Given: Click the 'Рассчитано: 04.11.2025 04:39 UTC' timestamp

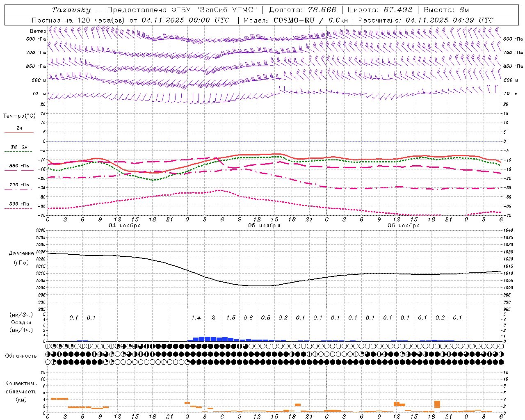Looking at the screenshot, I should coord(426,20).
